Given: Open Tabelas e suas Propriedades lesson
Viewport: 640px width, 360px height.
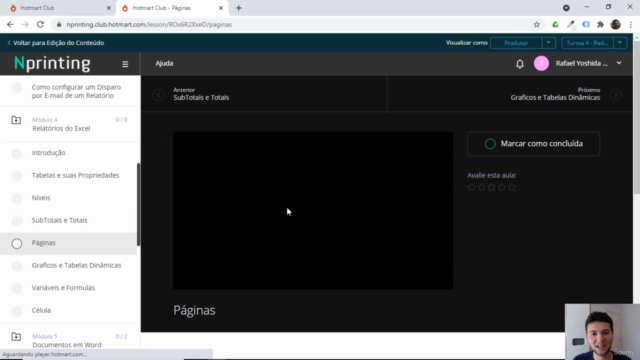Looking at the screenshot, I should pyautogui.click(x=76, y=175).
